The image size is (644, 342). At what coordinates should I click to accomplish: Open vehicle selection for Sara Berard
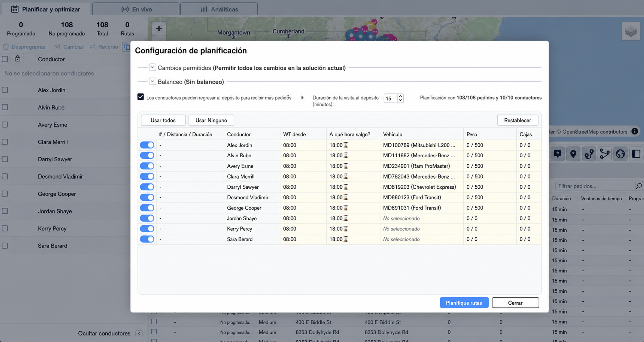pos(421,239)
